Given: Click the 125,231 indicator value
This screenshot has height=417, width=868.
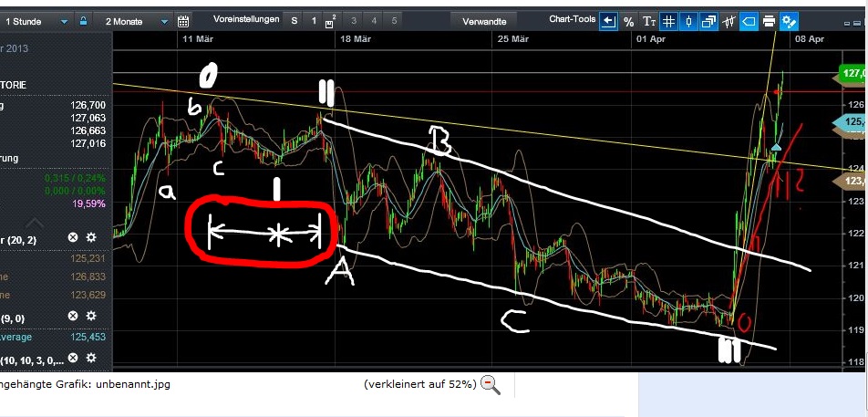Looking at the screenshot, I should point(88,258).
